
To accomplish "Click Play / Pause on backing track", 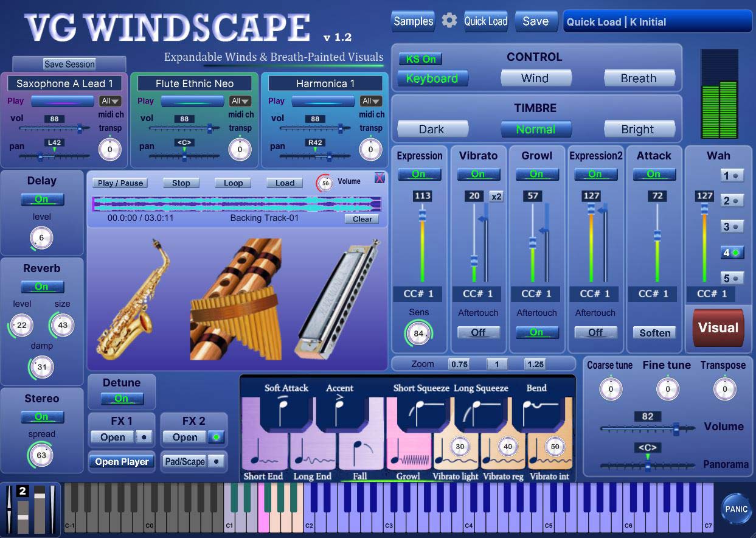I will point(120,183).
